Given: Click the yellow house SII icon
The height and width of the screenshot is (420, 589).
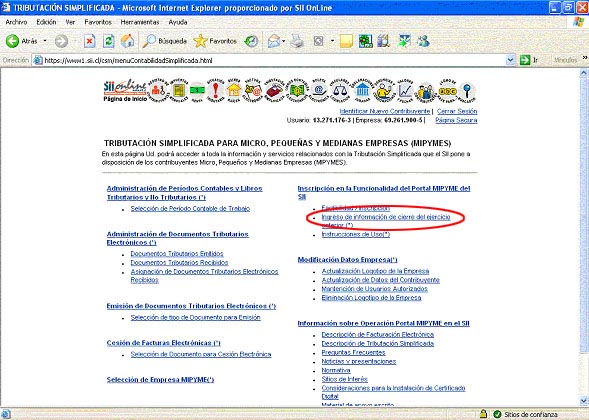Looking at the screenshot, I should (234, 91).
